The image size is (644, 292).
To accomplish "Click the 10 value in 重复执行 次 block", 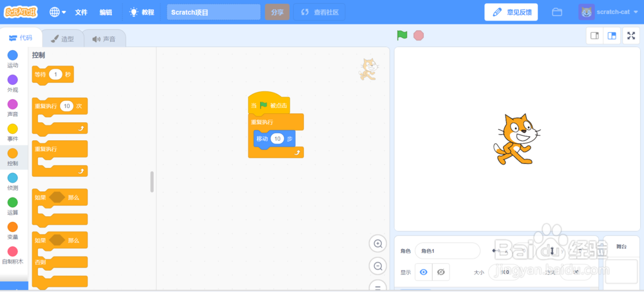I will pos(66,106).
